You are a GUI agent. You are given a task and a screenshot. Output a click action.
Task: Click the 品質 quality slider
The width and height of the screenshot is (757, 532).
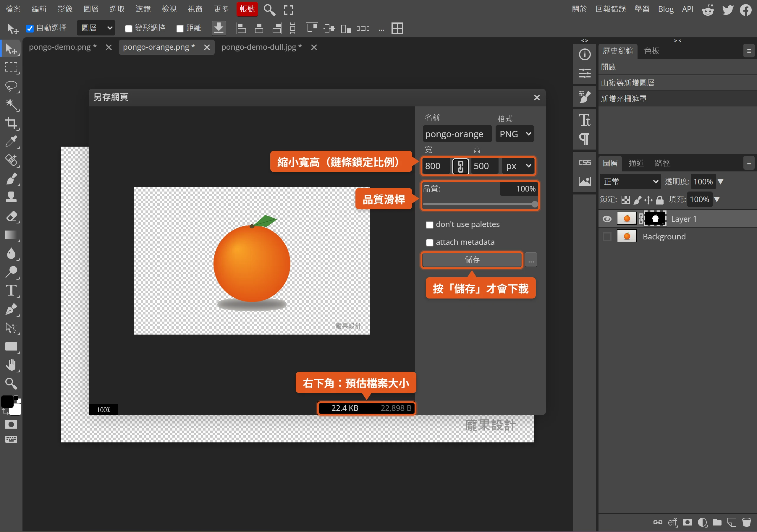pyautogui.click(x=480, y=204)
